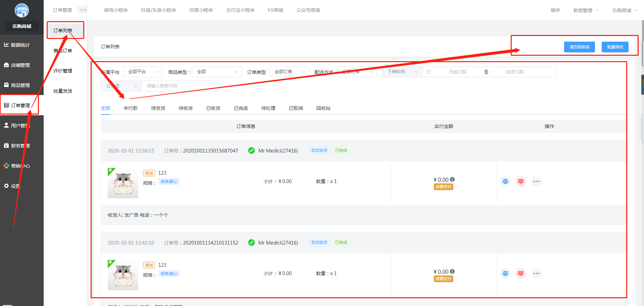The image size is (644, 306).
Task: Expand the 教程管理 top menu
Action: [x=586, y=10]
